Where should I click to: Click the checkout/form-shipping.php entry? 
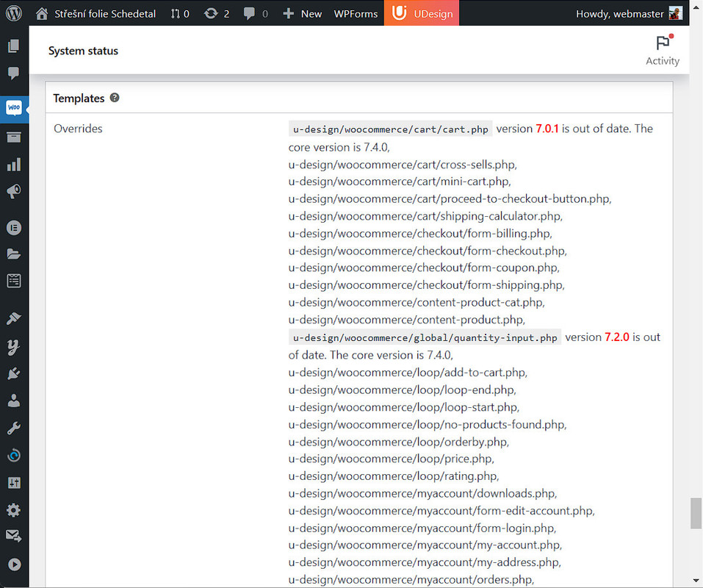click(x=426, y=284)
